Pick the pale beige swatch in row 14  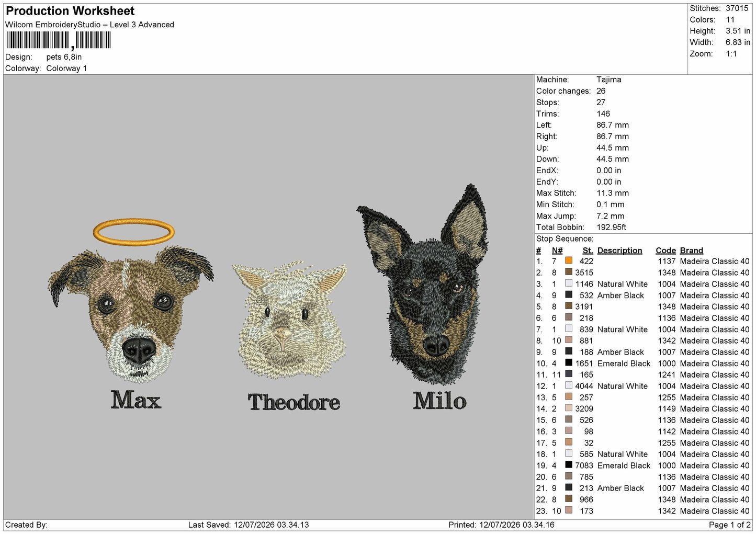coord(569,408)
